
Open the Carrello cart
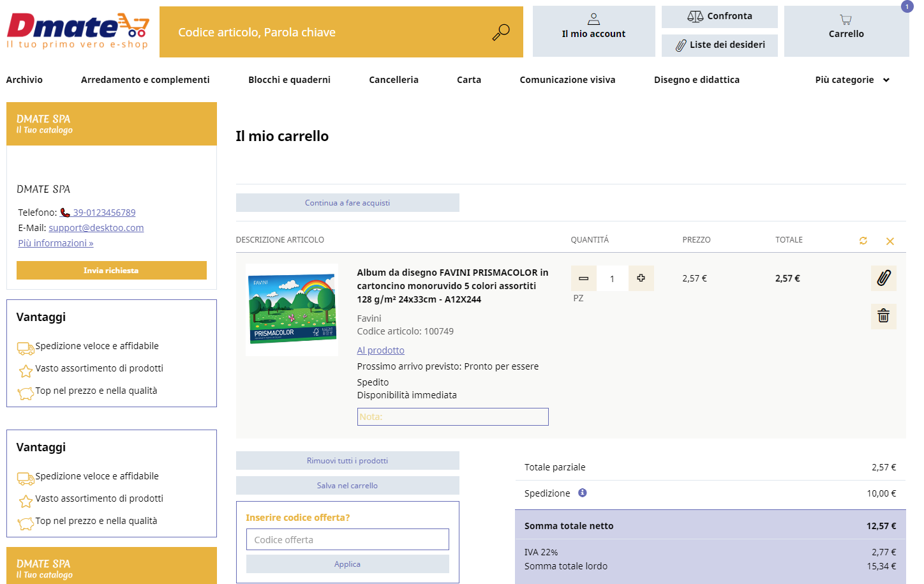pyautogui.click(x=846, y=31)
